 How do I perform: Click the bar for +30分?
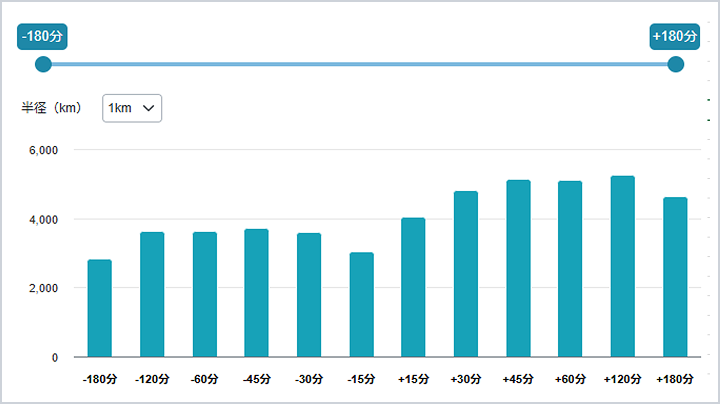click(x=466, y=274)
